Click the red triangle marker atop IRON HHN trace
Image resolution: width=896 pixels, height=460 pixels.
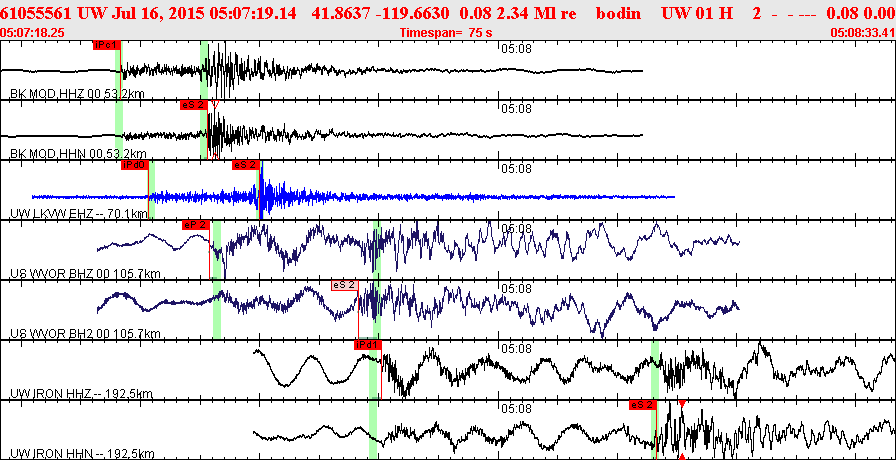pos(682,404)
